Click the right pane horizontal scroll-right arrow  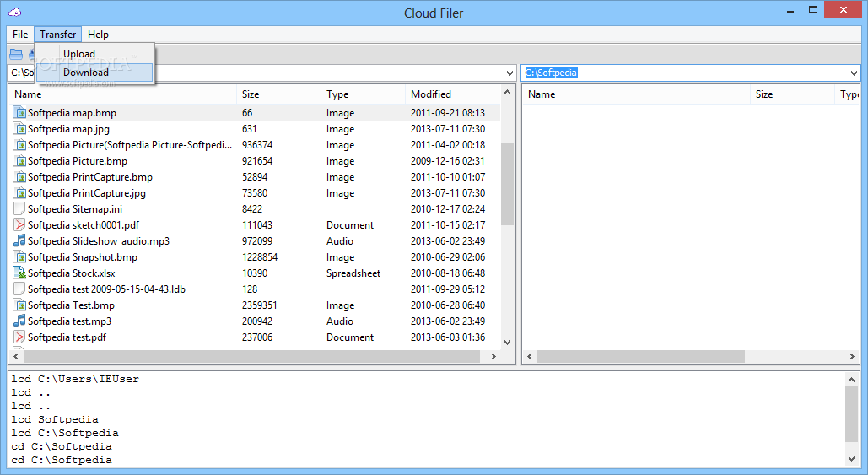click(x=852, y=357)
